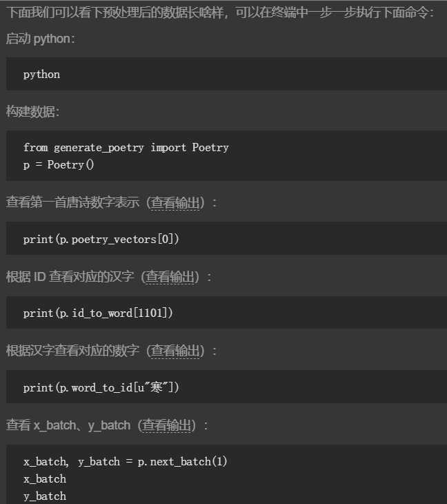Open 查看输出 link beside 查看 x_batch、y_batch

[168, 425]
